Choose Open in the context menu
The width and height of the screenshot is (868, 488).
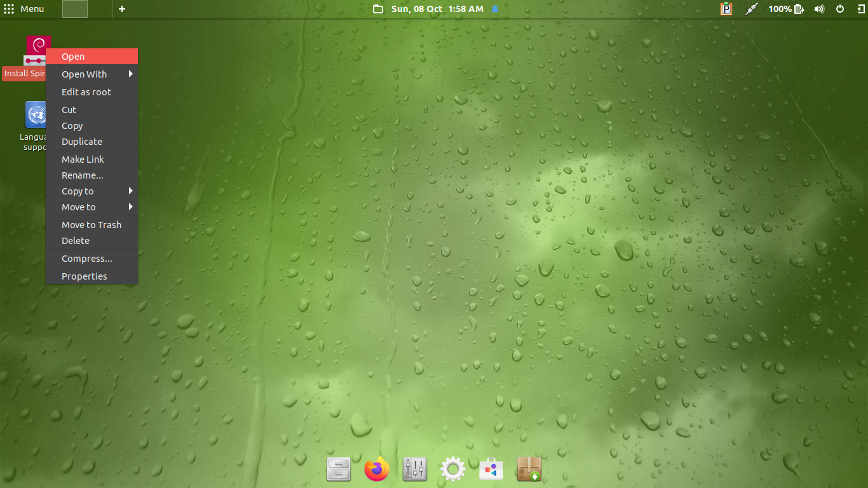(x=92, y=57)
